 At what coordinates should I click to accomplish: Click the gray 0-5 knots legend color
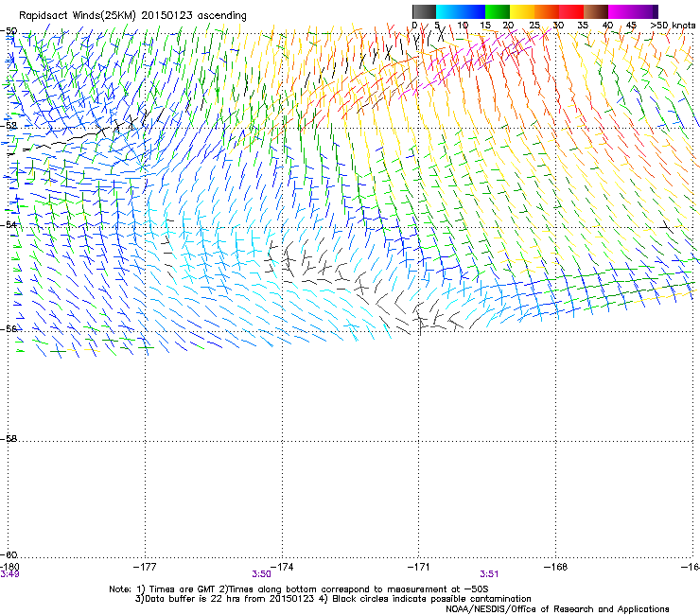[x=424, y=11]
